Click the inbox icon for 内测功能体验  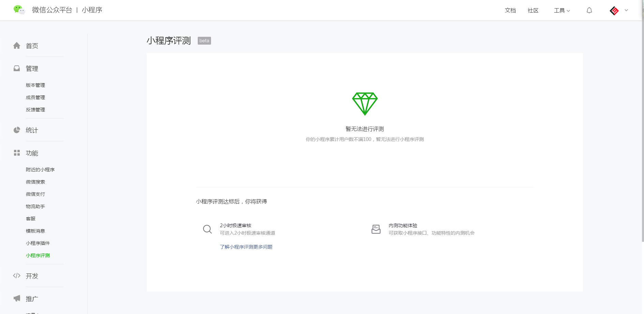click(376, 229)
